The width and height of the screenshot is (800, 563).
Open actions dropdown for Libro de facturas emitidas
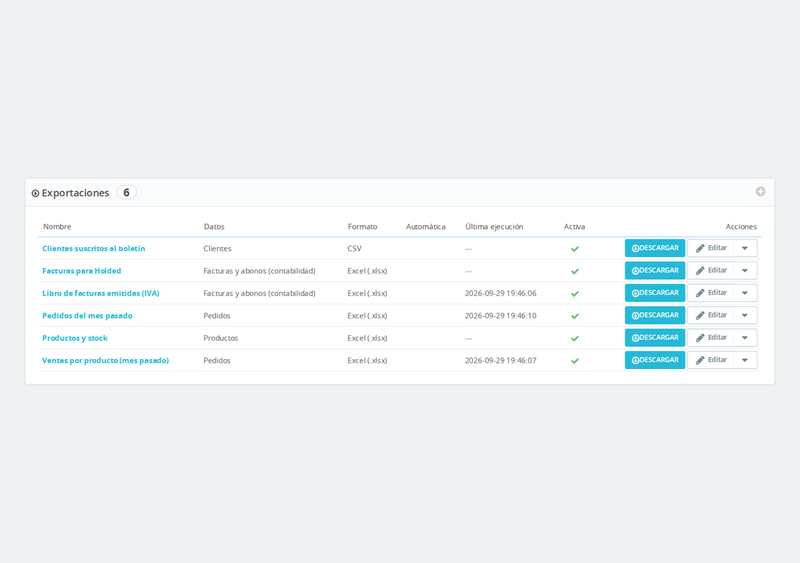(745, 293)
